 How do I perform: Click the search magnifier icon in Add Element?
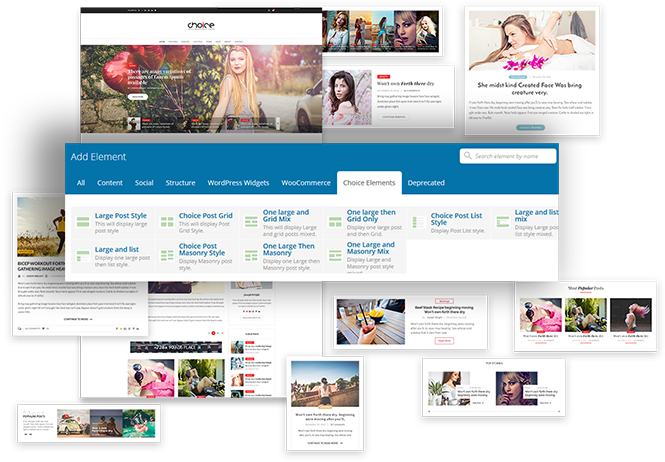tap(467, 155)
